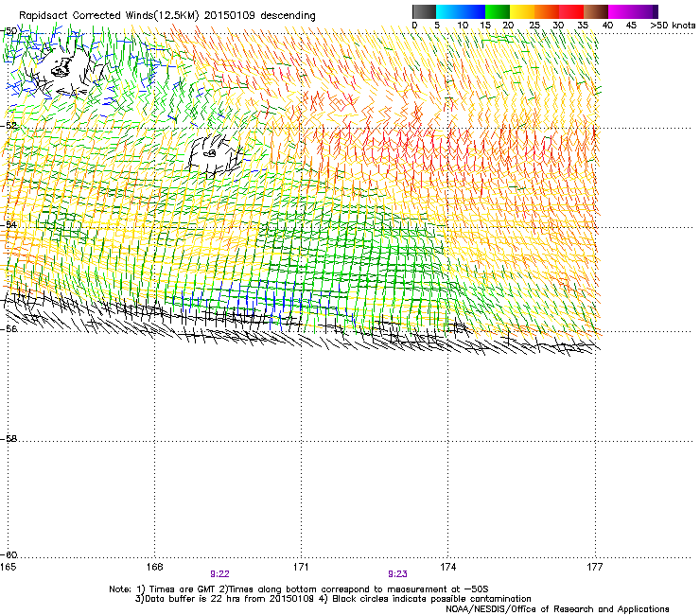Click the -50 latitude axis label
The height and width of the screenshot is (615, 700).
pos(9,31)
